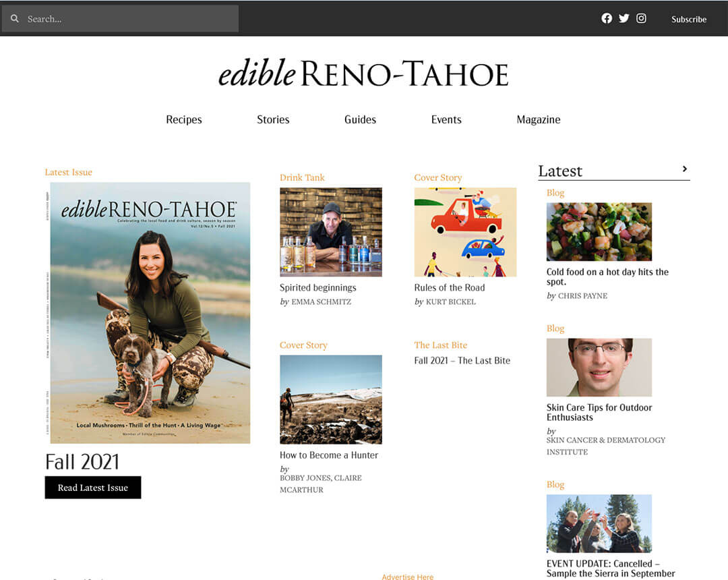
Task: Open the Guides navigation item
Action: [360, 119]
